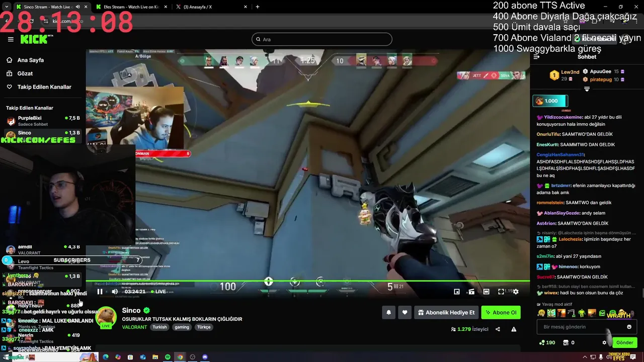Select the Turkish tag
The height and width of the screenshot is (362, 644).
point(159,327)
